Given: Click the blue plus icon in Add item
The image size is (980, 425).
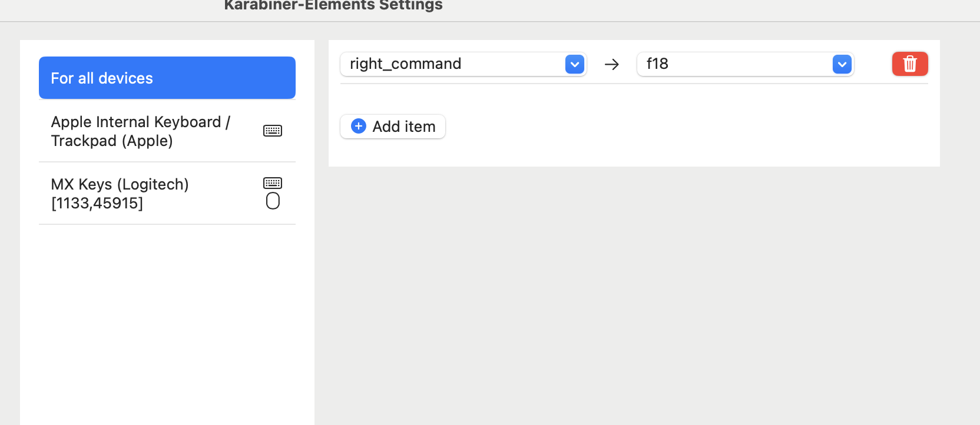Looking at the screenshot, I should click(358, 126).
